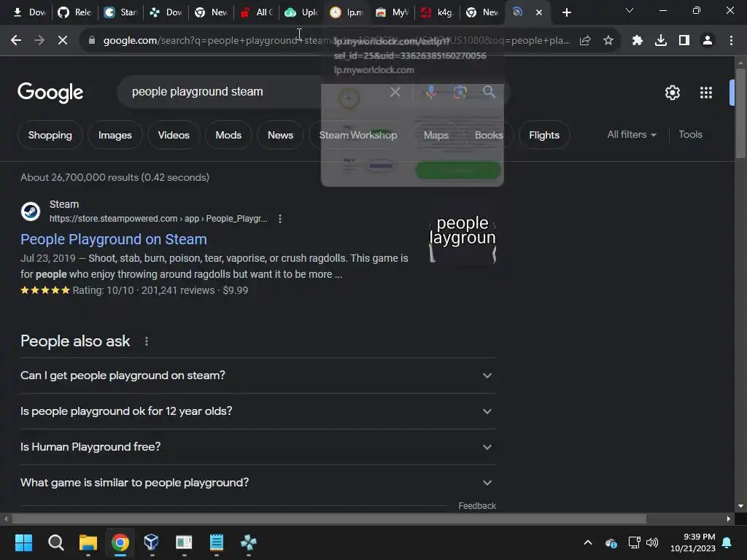747x560 pixels.
Task: Open the Google logo homepage
Action: coord(50,93)
